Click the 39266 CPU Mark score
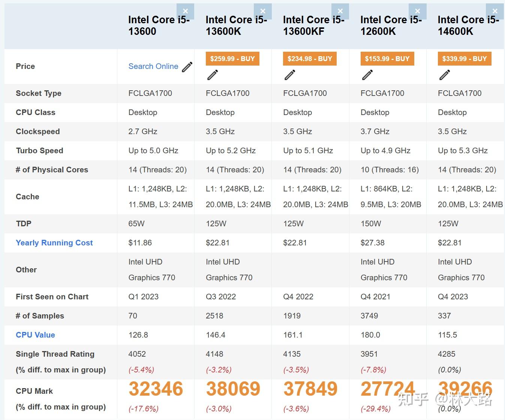 465,389
